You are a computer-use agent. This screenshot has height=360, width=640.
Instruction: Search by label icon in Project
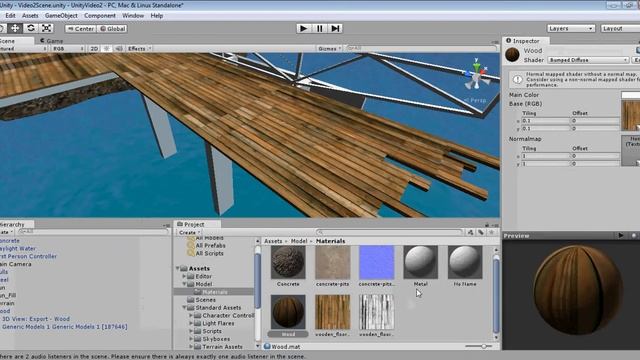coord(481,232)
